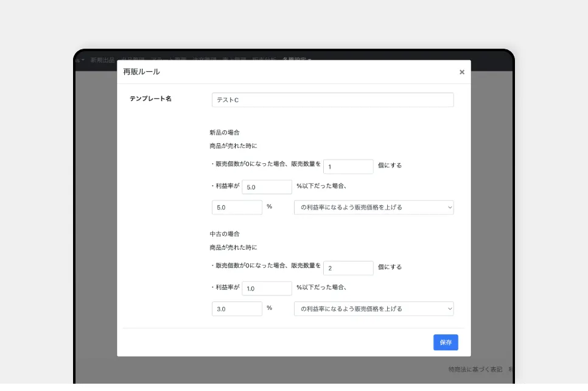Open the 特商法に基づく表記 footer link
Viewport: 588px width, 391px height.
[475, 370]
